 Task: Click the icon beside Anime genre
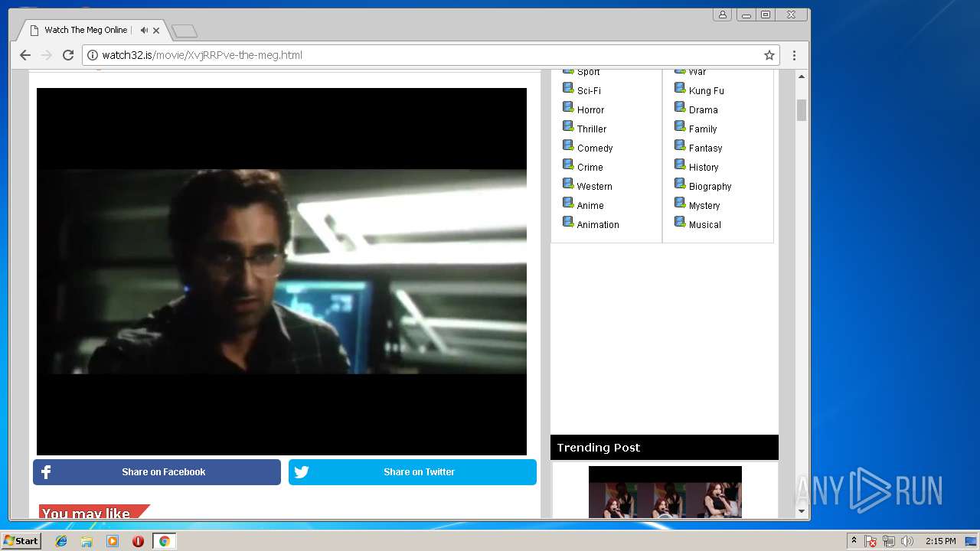coord(568,203)
